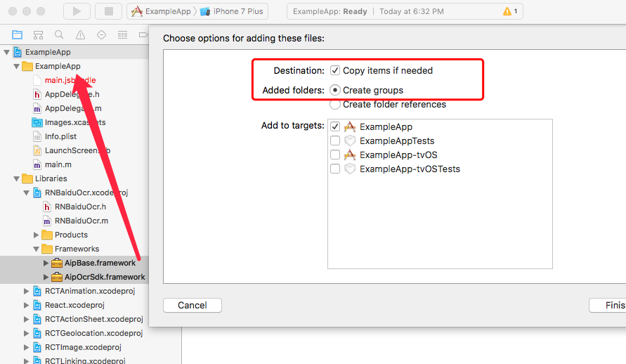Select ExampleApp-tvOSTests row in targets list
Screen dimensions: 626x364
[x=440, y=169]
